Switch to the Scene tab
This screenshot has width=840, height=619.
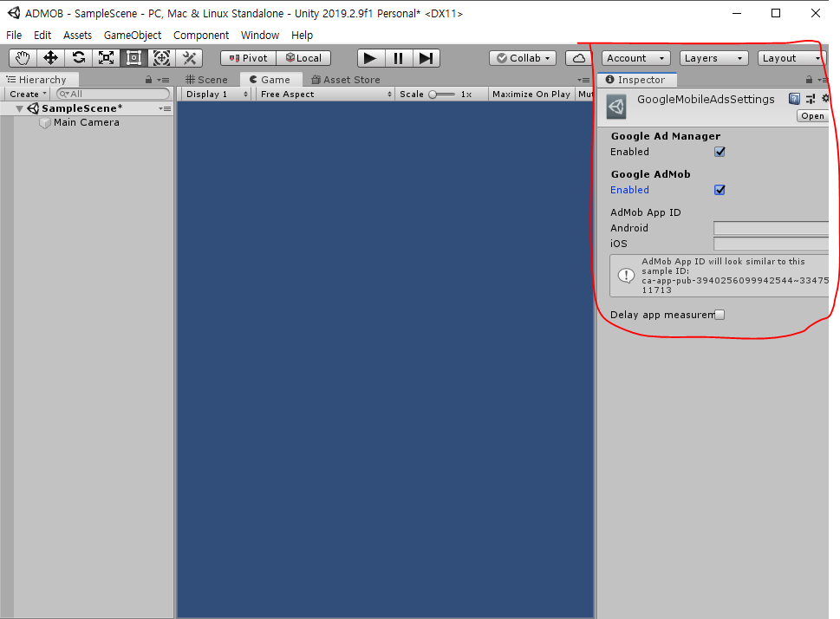click(x=207, y=79)
